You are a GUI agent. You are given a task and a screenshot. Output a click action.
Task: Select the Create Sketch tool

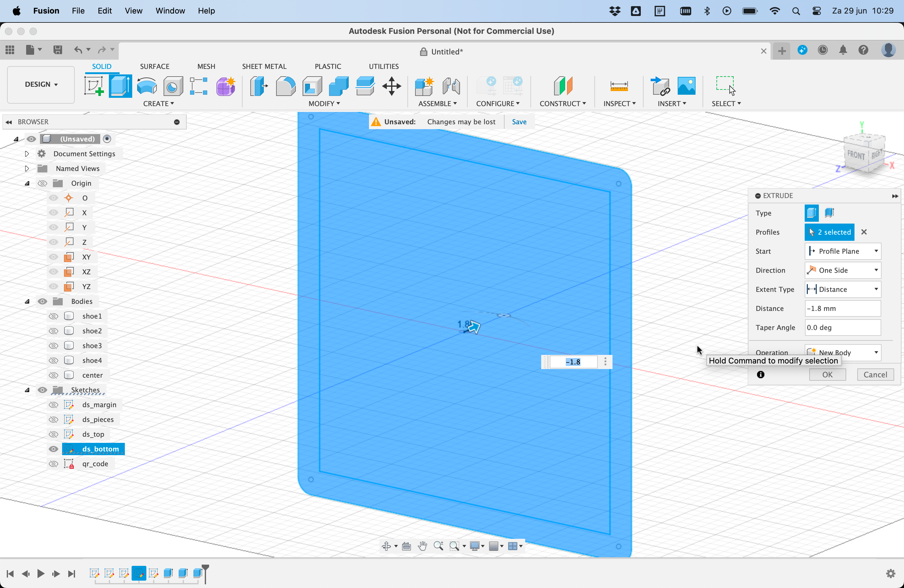click(x=94, y=86)
